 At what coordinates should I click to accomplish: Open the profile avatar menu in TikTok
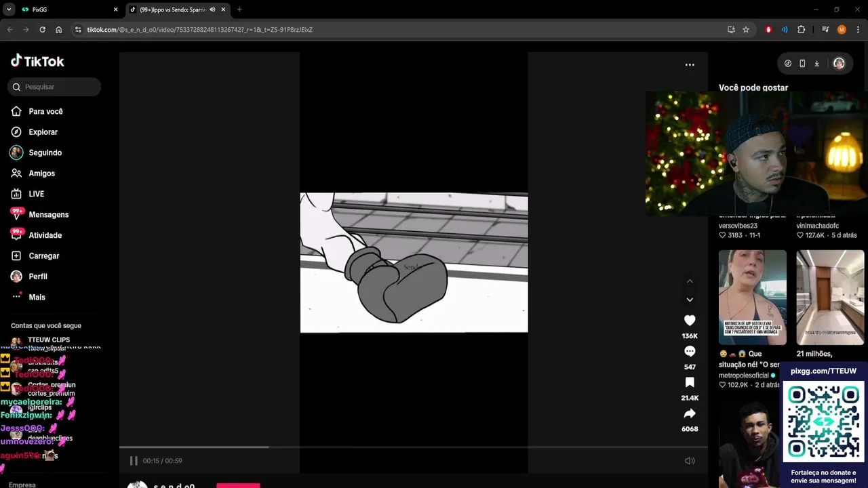[839, 64]
